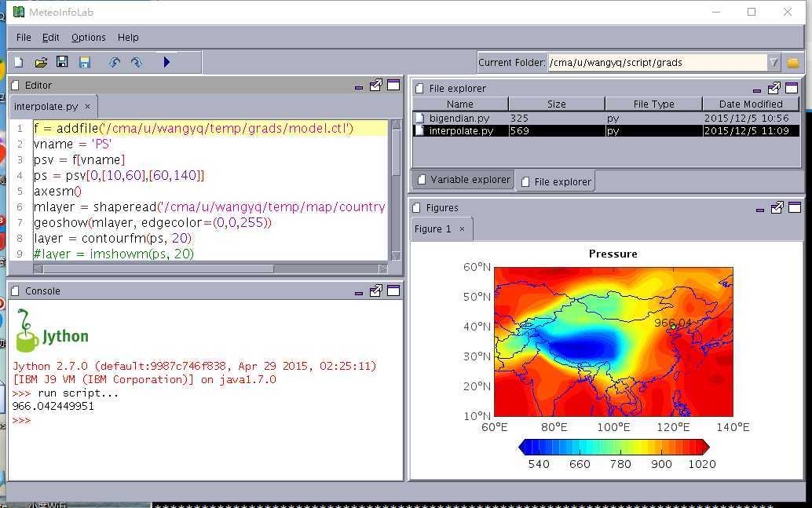Viewport: 812px width, 508px height.
Task: Close the interpolate.py editor tab
Action: click(x=87, y=106)
